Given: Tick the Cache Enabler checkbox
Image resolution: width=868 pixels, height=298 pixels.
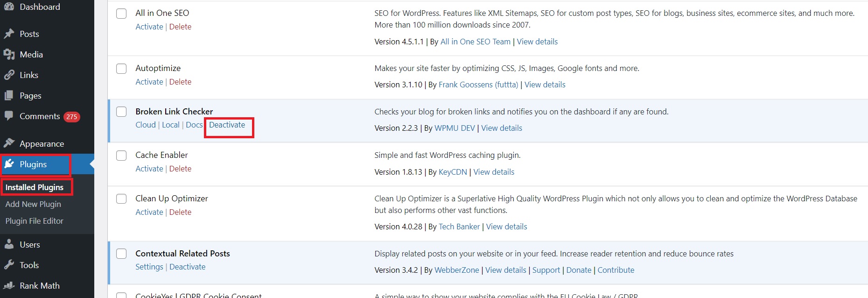Looking at the screenshot, I should (x=121, y=155).
